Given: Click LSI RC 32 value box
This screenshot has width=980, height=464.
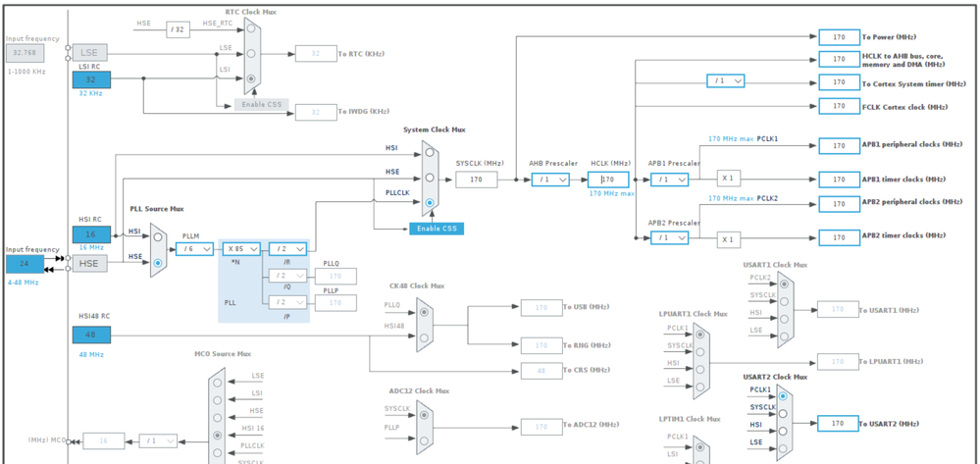Looking at the screenshot, I should click(91, 79).
